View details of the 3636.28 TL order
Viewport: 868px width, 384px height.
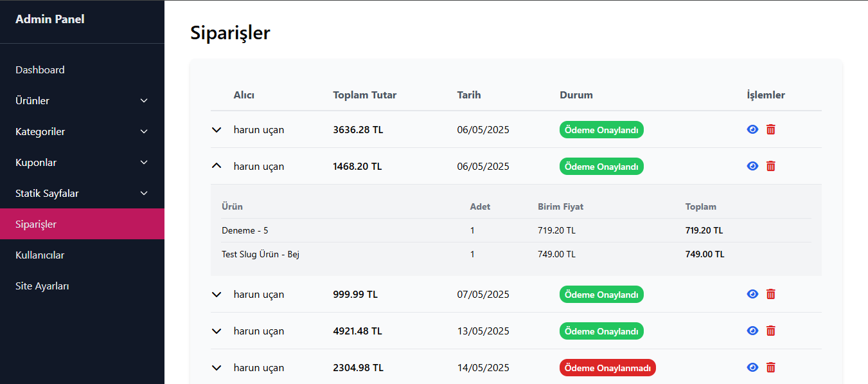[x=752, y=129]
